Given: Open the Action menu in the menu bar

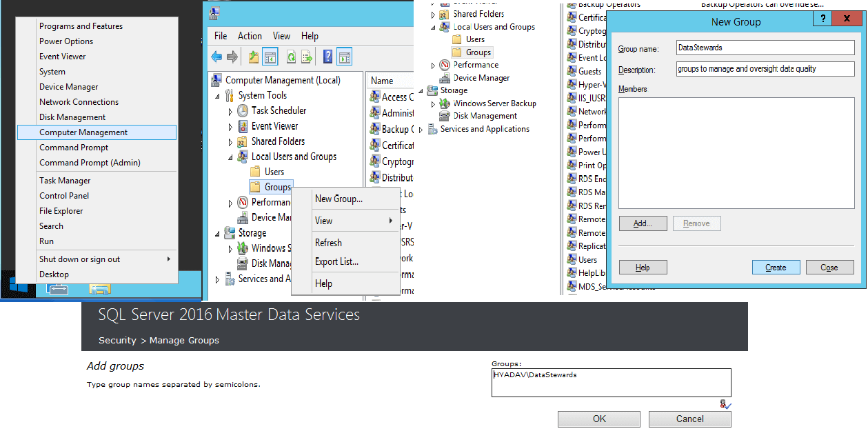Looking at the screenshot, I should point(250,36).
